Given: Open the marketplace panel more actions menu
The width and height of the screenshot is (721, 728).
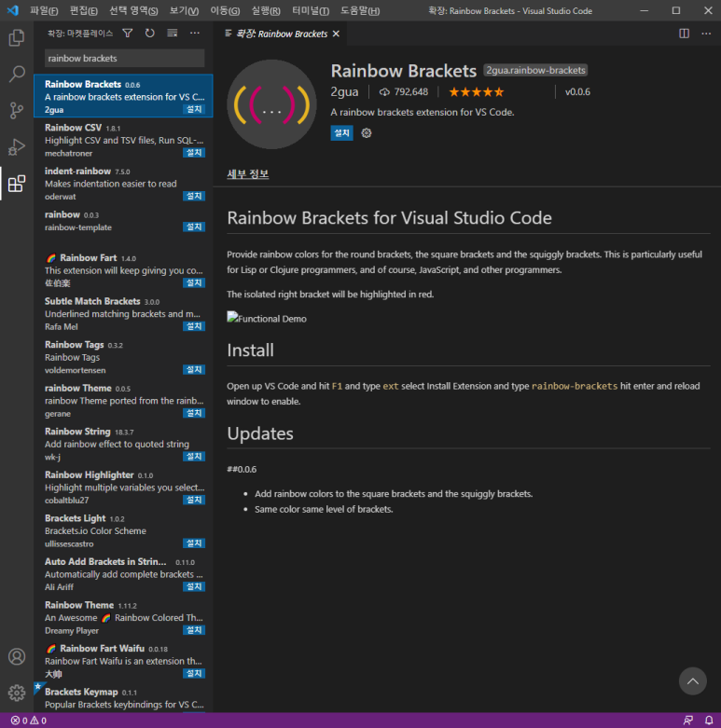Looking at the screenshot, I should click(195, 33).
